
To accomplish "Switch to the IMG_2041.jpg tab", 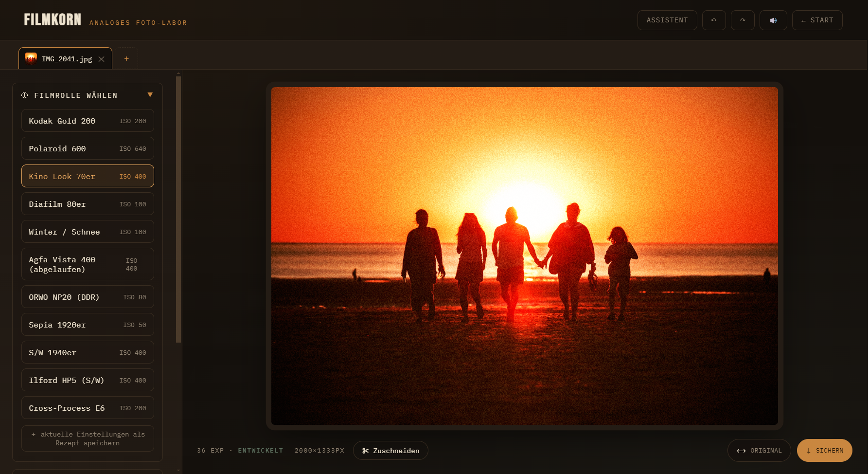I will pos(65,58).
